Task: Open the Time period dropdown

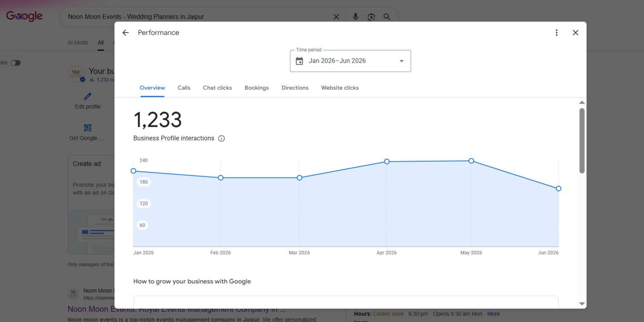Action: (x=350, y=61)
